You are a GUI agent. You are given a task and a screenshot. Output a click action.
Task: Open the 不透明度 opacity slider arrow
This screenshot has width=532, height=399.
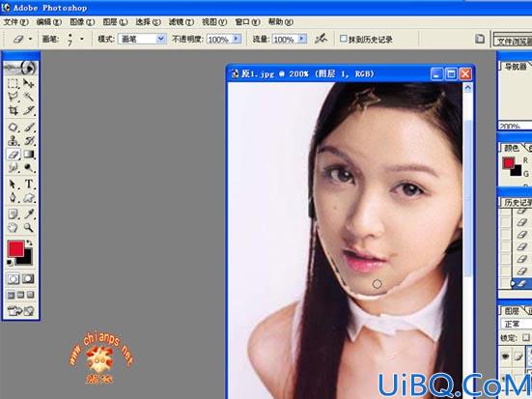click(238, 39)
